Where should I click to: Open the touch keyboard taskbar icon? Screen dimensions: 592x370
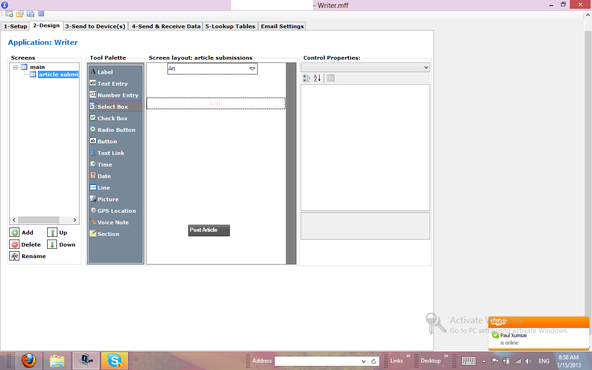click(469, 361)
